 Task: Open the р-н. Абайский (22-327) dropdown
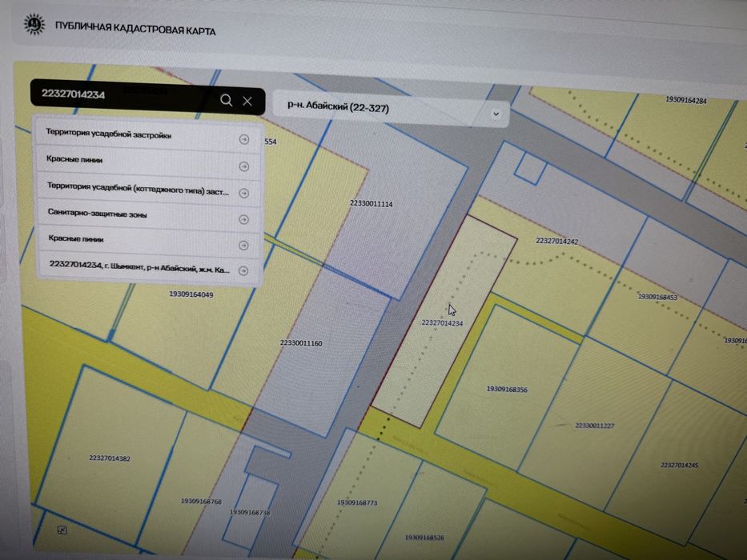(391, 110)
